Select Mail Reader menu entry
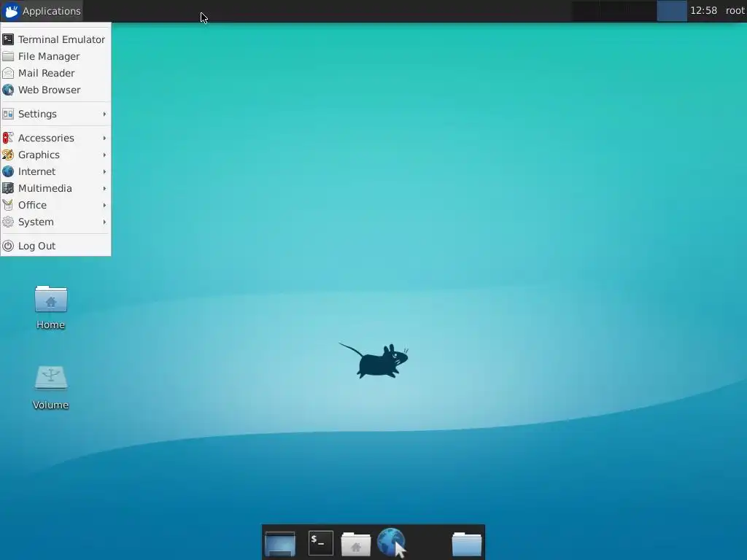The image size is (747, 560). [55, 73]
